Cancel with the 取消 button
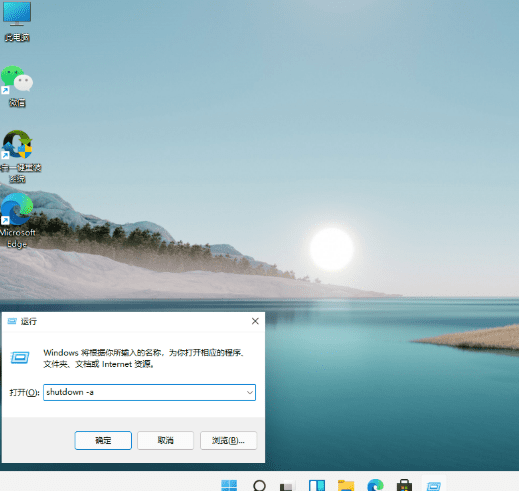The height and width of the screenshot is (491, 519). tap(166, 440)
